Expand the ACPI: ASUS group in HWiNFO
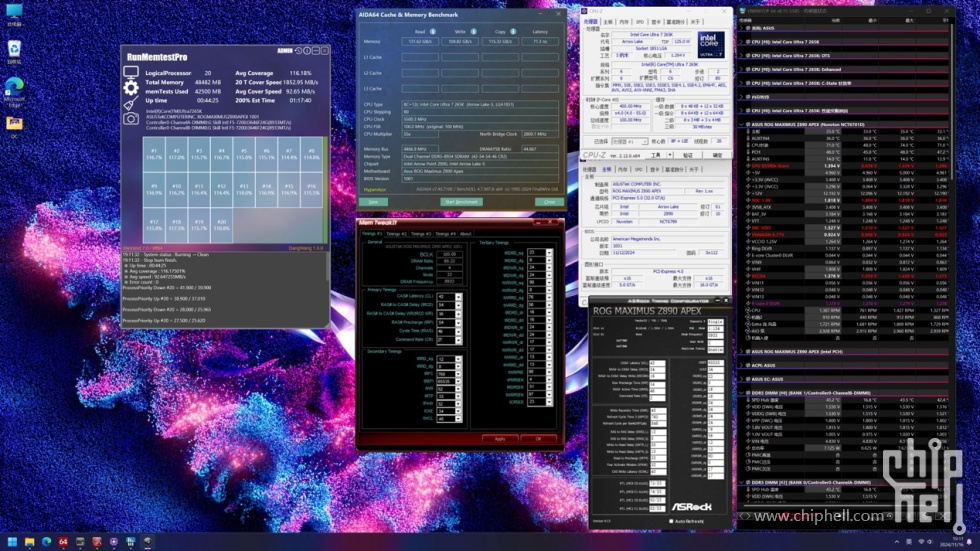Screen dimensions: 980x551 [x=742, y=365]
